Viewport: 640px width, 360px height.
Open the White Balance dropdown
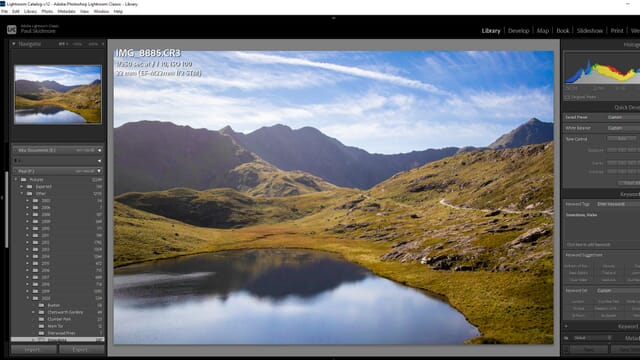click(623, 128)
